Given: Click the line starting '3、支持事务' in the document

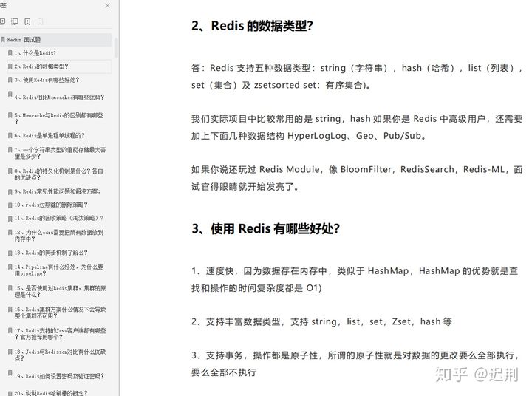Looking at the screenshot, I should click(355, 355).
